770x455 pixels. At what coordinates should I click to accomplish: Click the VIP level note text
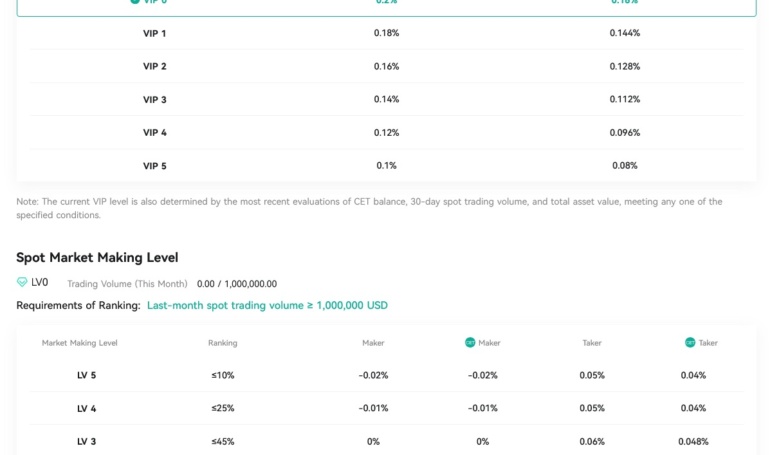tap(368, 208)
